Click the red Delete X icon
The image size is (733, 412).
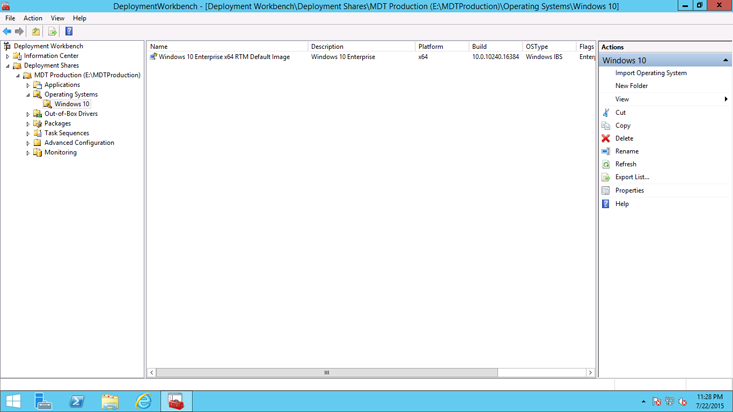606,139
